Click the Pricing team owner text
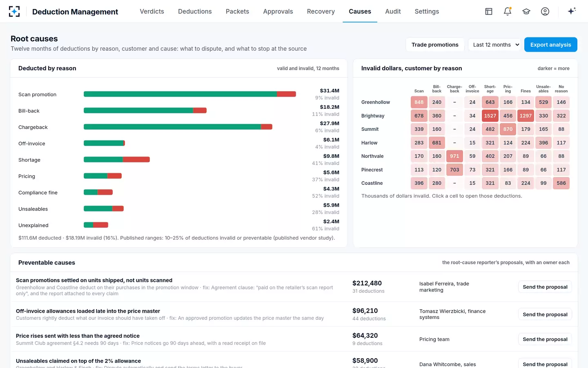The width and height of the screenshot is (588, 368). (434, 339)
